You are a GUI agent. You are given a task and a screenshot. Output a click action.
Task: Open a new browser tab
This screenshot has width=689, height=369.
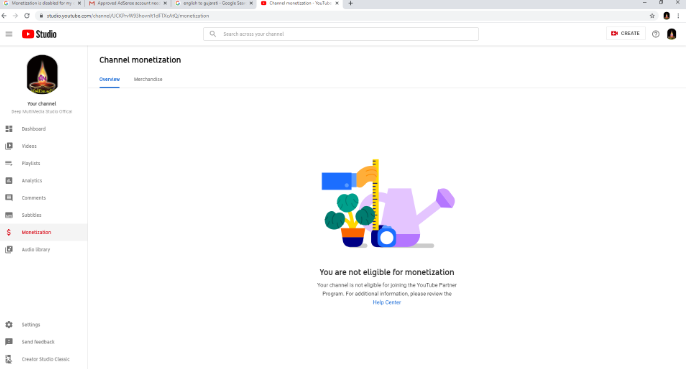350,3
